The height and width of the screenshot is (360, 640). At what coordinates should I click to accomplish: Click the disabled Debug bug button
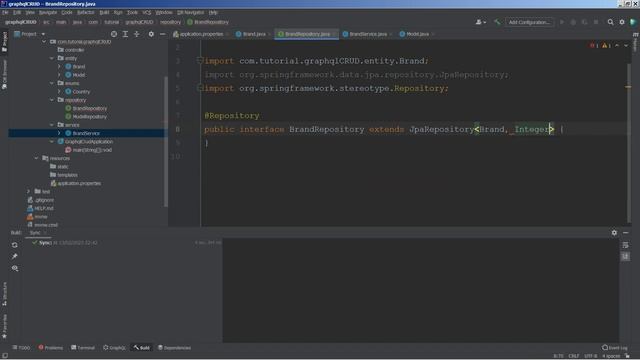(573, 22)
